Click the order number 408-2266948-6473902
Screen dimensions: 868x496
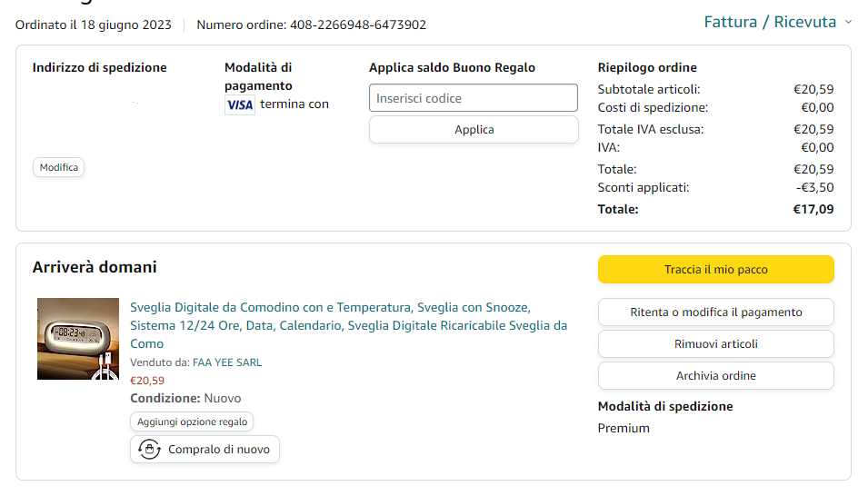(357, 25)
